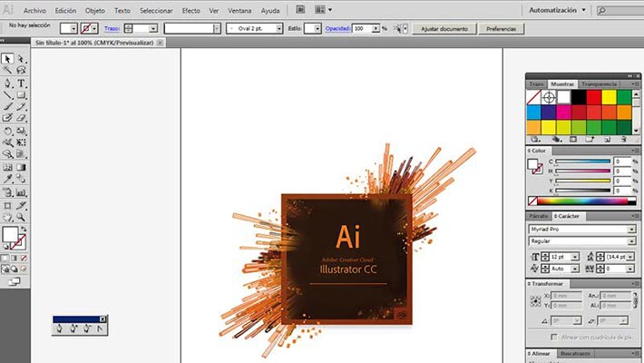
Task: Open the Archivo menu
Action: [34, 11]
